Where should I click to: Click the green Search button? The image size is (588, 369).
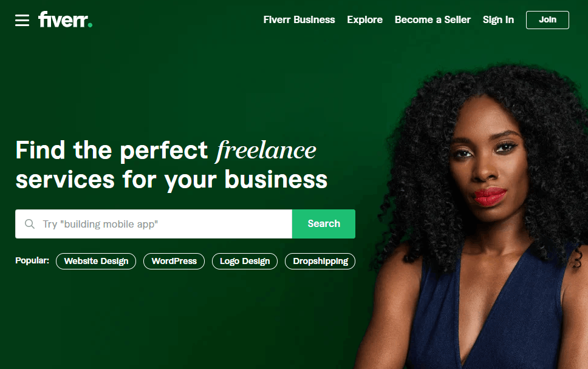[x=324, y=224]
